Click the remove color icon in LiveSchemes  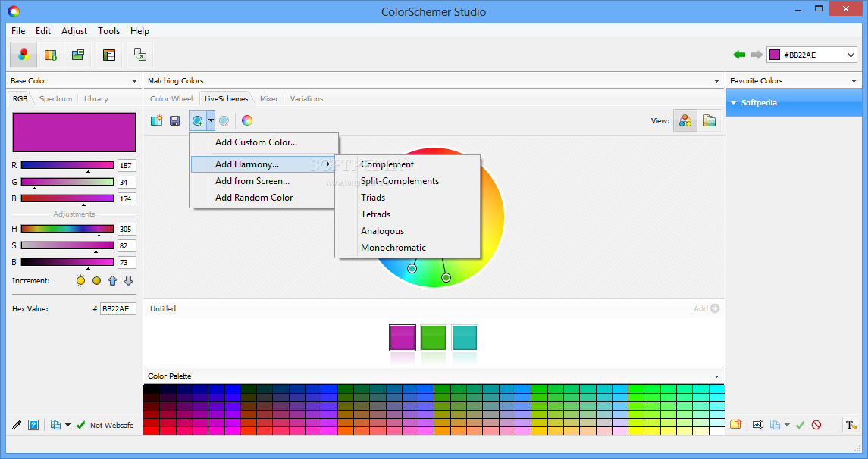[x=224, y=120]
